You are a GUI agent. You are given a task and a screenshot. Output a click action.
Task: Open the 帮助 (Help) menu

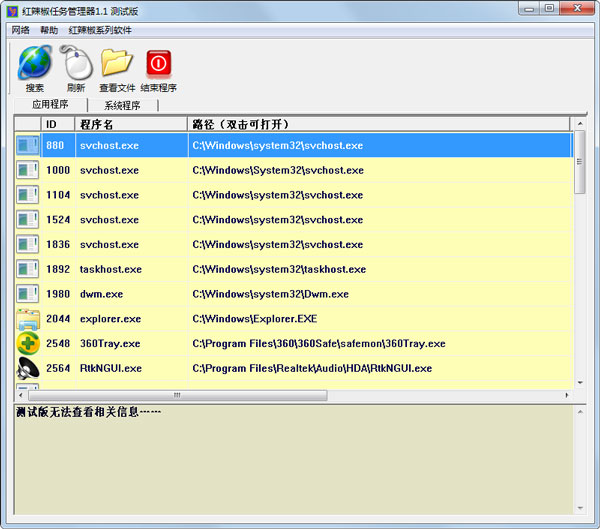(x=49, y=30)
